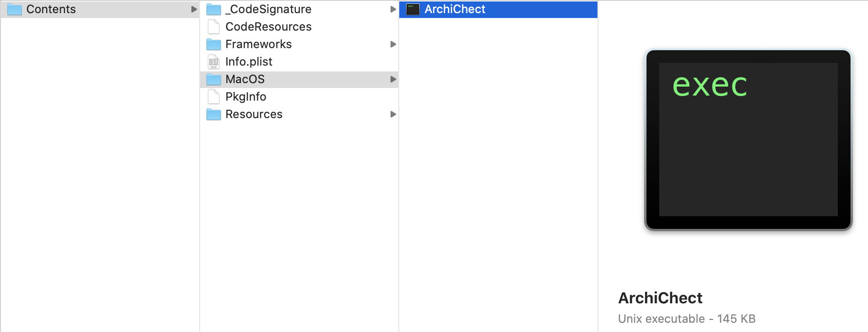Click the _CodeSignature folder icon

(x=214, y=9)
